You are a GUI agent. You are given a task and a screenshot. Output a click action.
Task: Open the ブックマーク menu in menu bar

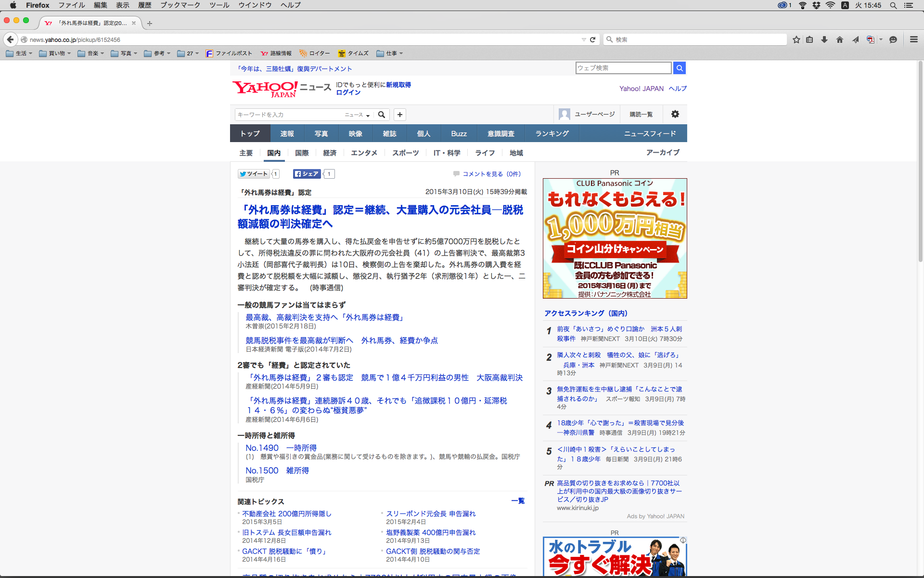[180, 5]
